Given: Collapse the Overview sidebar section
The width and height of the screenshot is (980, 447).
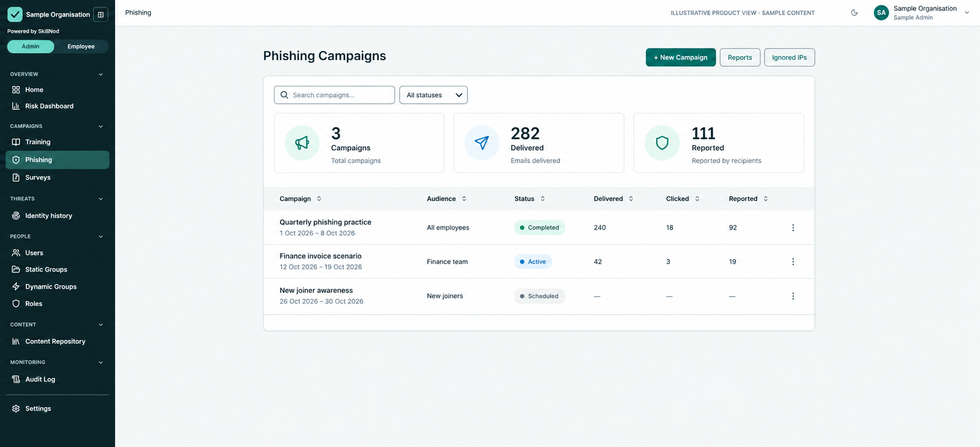Looking at the screenshot, I should 100,74.
